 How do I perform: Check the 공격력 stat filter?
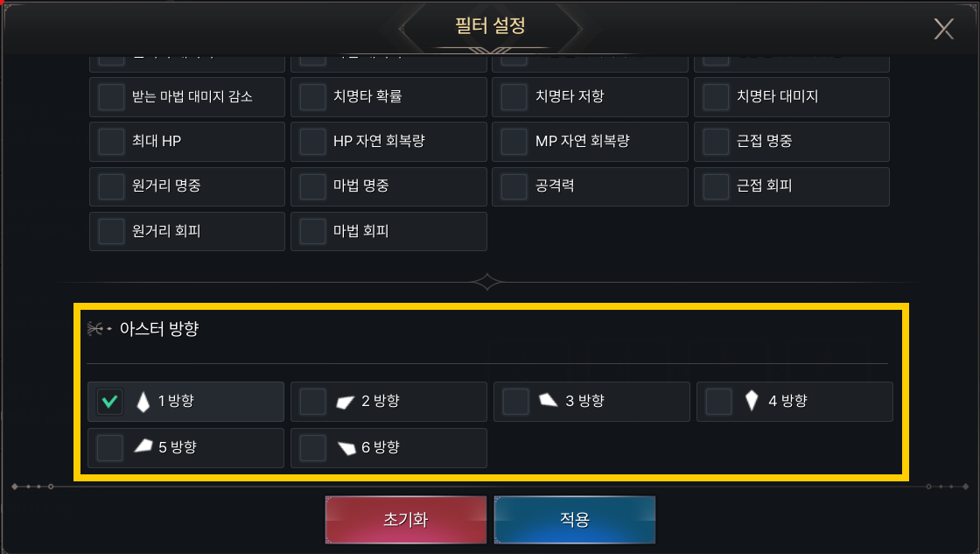(514, 186)
